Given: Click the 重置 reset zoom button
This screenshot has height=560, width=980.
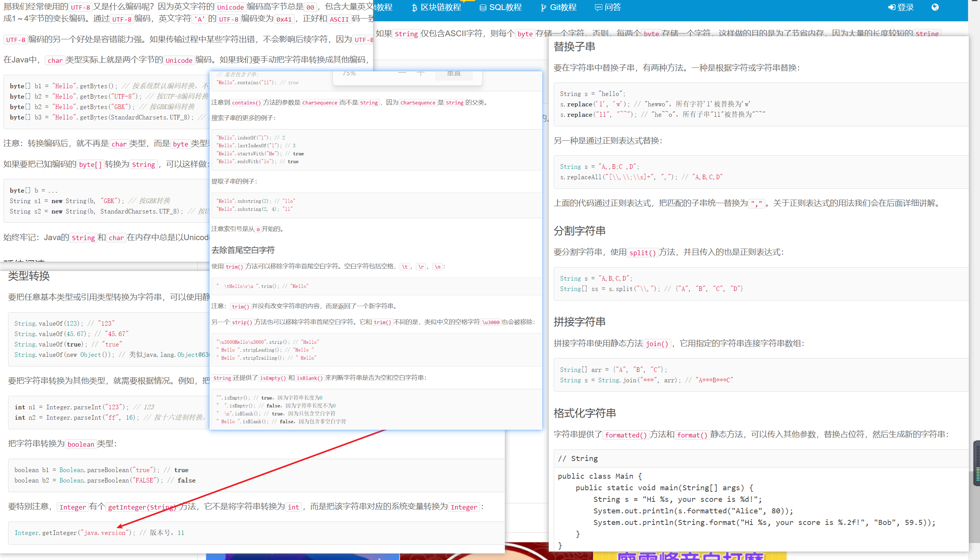Looking at the screenshot, I should pyautogui.click(x=454, y=74).
